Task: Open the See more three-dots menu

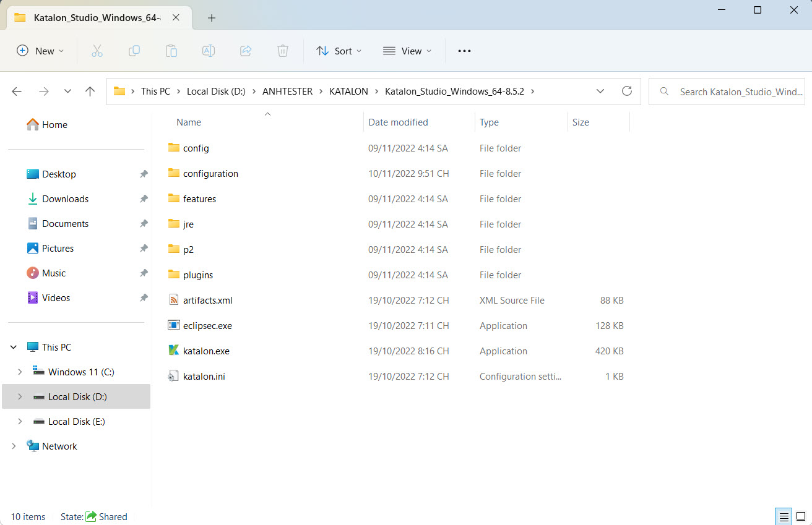Action: (464, 51)
